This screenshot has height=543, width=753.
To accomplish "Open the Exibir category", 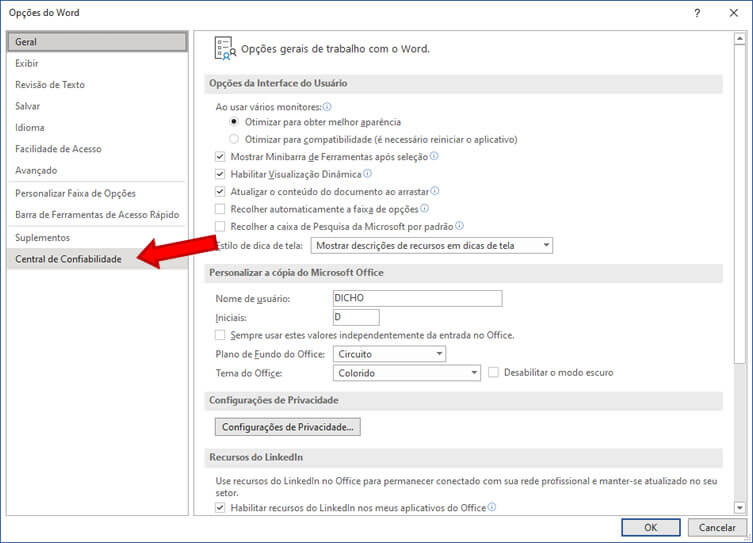I will click(97, 63).
